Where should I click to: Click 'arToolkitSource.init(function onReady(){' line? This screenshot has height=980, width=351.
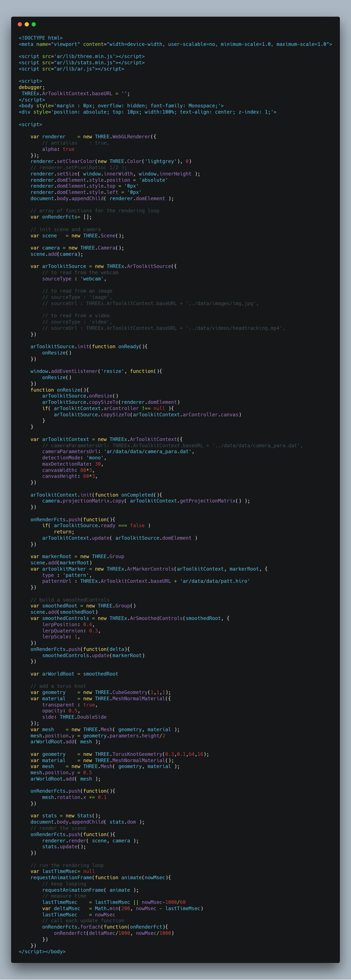89,346
